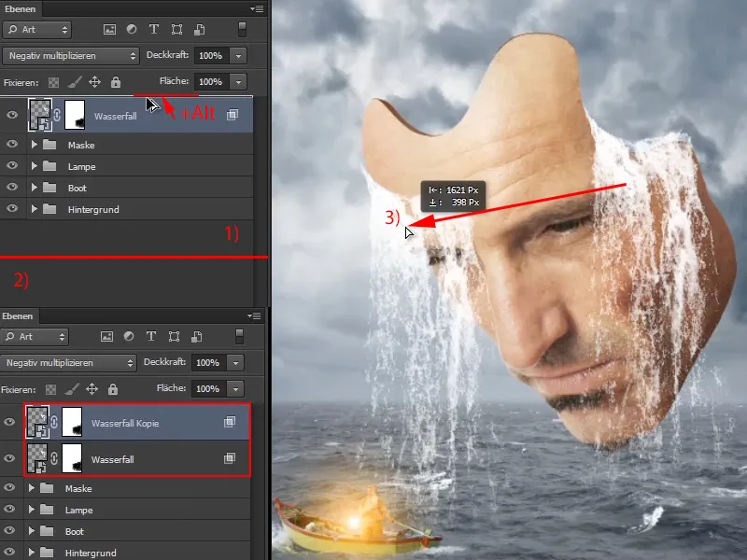This screenshot has height=560, width=747.
Task: Lock all padlock icon in bottom panel
Action: point(112,389)
